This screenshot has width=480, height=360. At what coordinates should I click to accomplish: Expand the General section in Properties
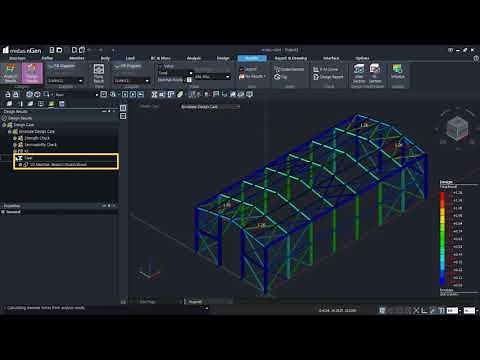(3, 212)
